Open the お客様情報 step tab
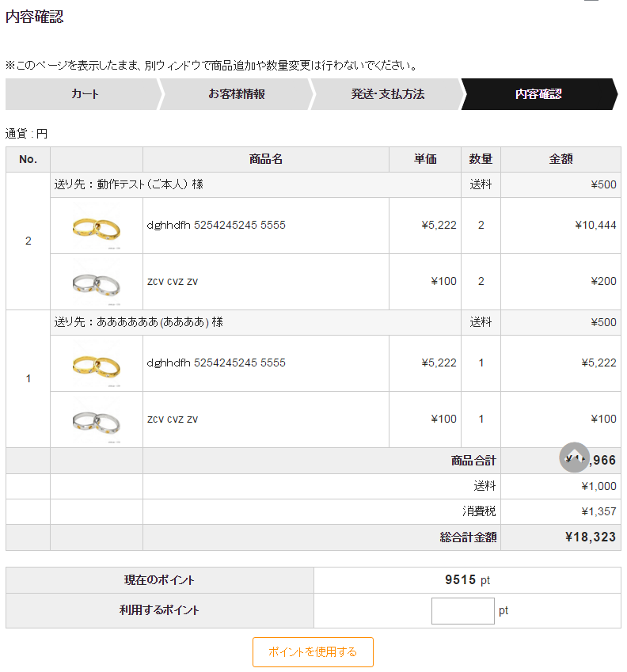627x672 pixels. pyautogui.click(x=236, y=94)
